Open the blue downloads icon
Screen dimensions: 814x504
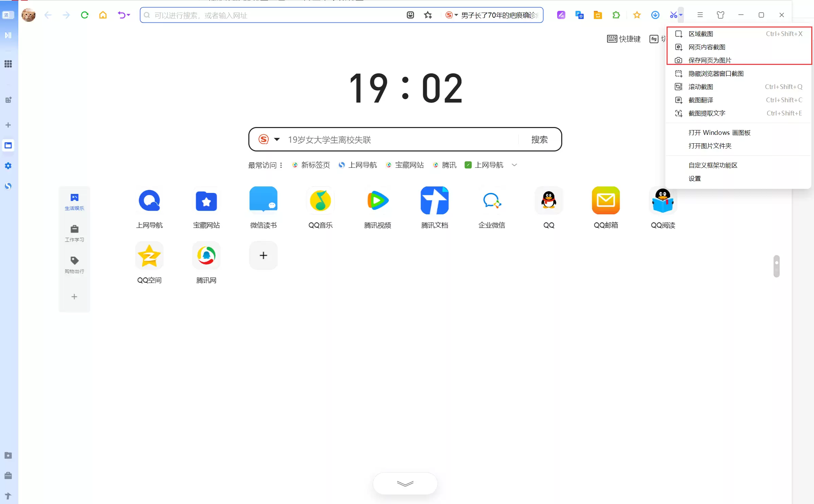tap(655, 15)
